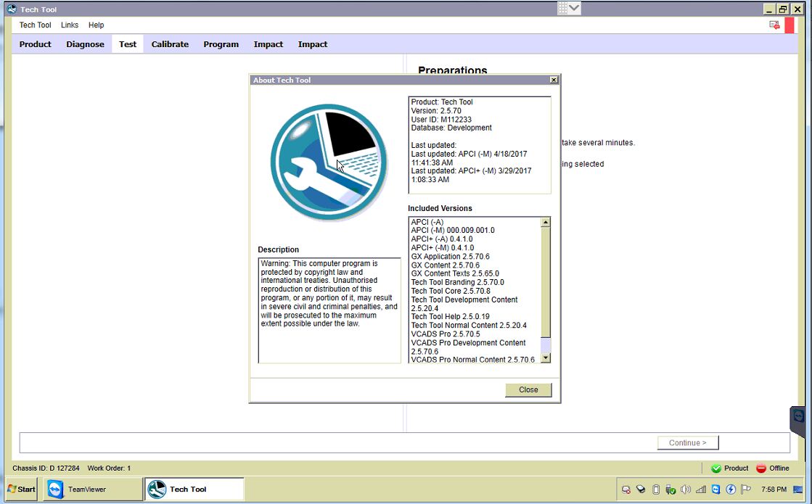Open the Help menu
812x504 pixels.
pyautogui.click(x=97, y=25)
